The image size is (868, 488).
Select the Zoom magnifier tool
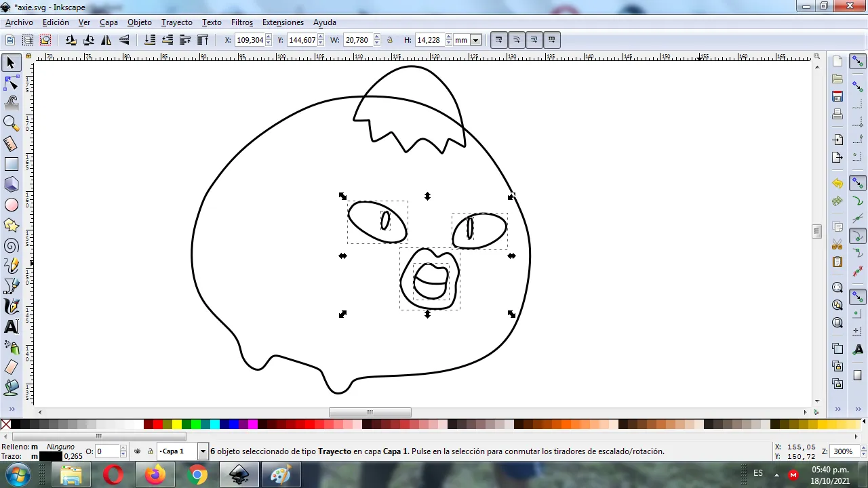pos(11,123)
